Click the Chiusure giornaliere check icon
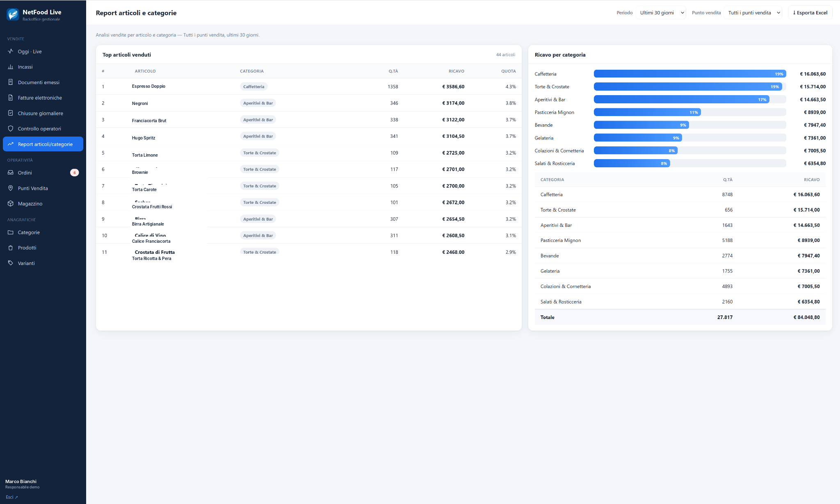Screen dimensions: 840x504 [x=11, y=113]
